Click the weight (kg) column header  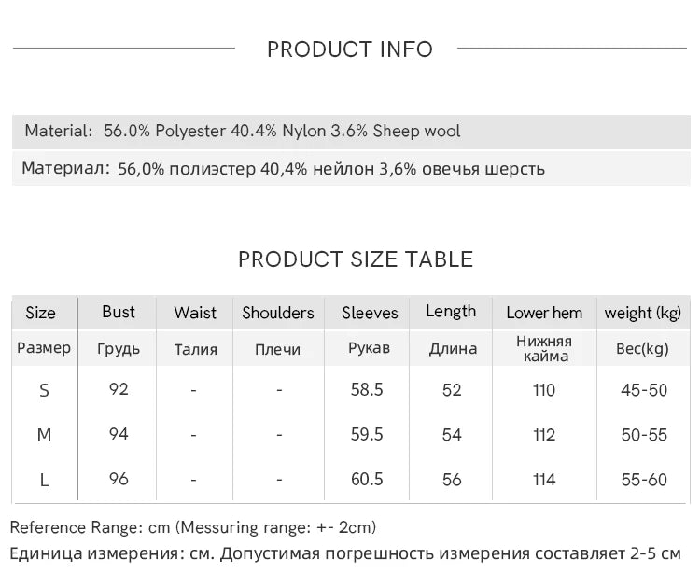(643, 313)
